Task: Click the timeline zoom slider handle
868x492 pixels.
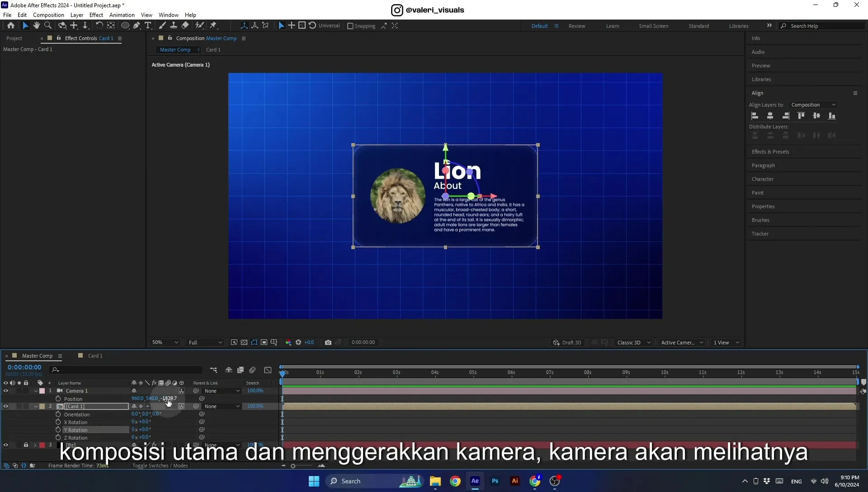Action: [x=293, y=466]
